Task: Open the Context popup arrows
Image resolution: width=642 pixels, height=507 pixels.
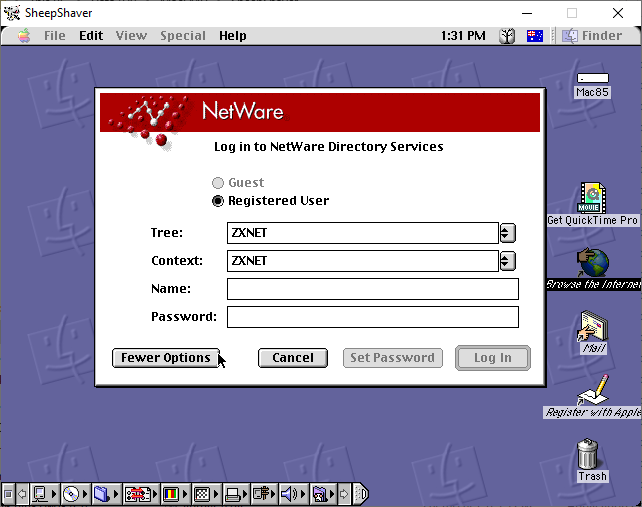Action: pos(508,261)
